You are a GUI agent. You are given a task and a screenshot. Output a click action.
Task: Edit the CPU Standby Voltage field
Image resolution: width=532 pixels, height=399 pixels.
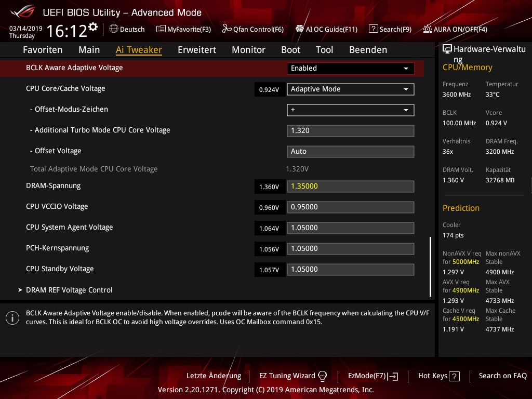click(351, 270)
